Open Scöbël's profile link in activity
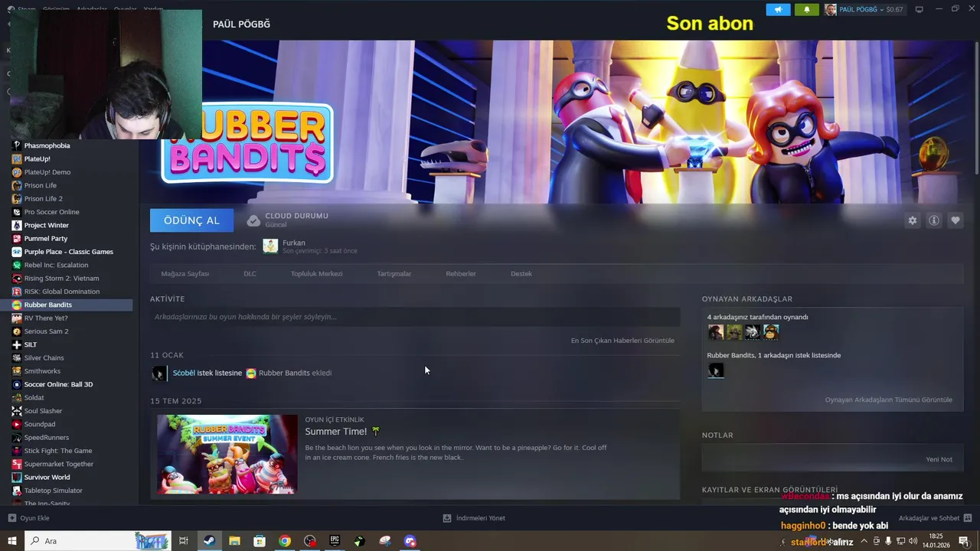 click(184, 373)
